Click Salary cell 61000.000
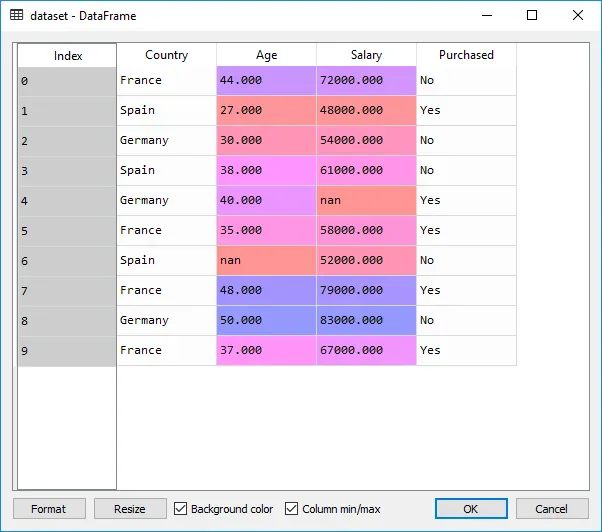The height and width of the screenshot is (532, 602). click(366, 170)
